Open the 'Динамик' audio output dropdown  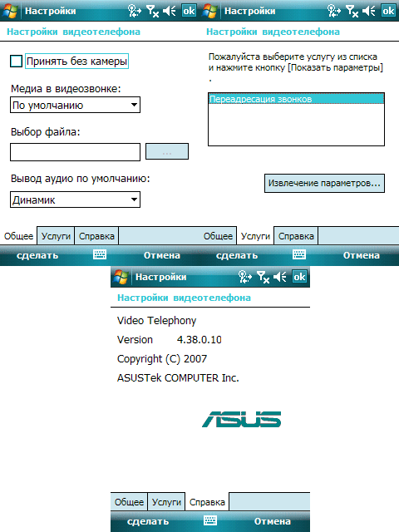75,199
